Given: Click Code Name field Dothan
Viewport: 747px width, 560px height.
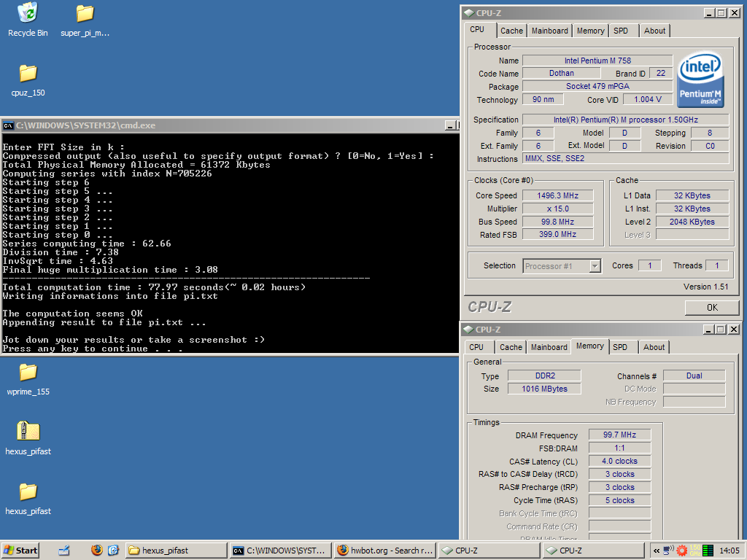Looking at the screenshot, I should point(561,74).
